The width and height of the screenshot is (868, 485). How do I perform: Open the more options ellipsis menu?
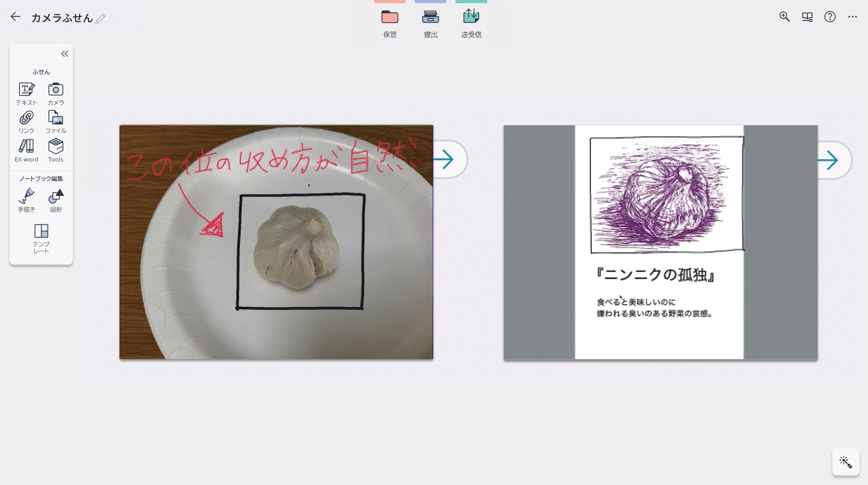[x=852, y=17]
